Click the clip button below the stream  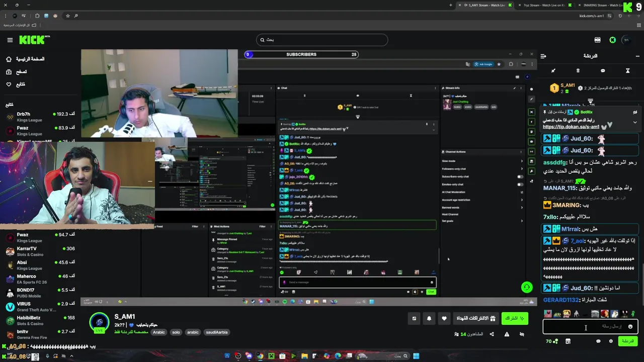pyautogui.click(x=414, y=318)
